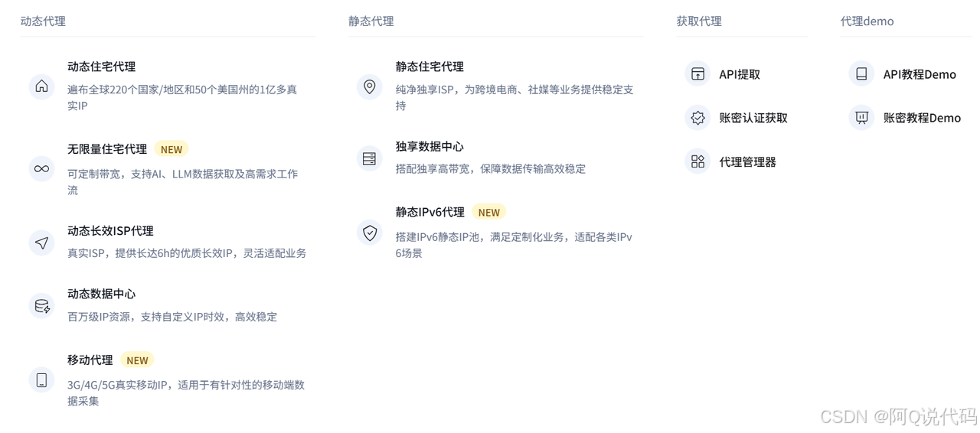The width and height of the screenshot is (980, 433).
Task: Click the book icon for API教程Demo
Action: pyautogui.click(x=861, y=74)
